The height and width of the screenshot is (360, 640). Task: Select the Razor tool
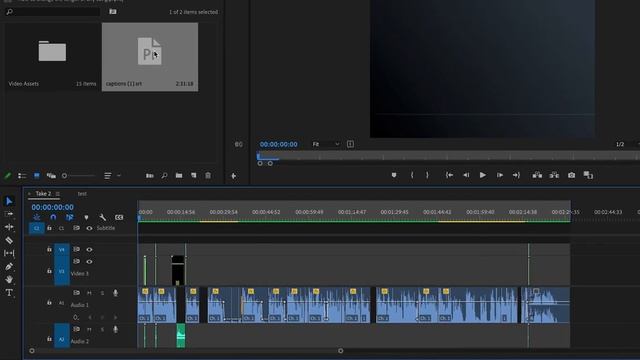coord(9,240)
